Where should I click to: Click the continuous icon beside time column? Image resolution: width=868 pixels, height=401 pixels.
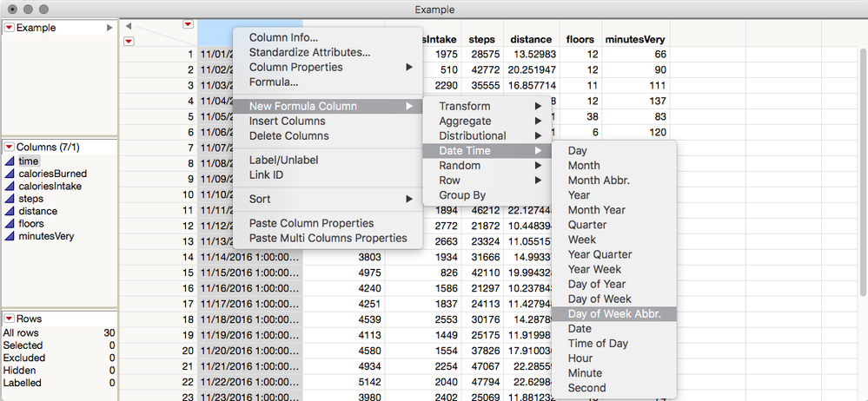click(x=10, y=161)
